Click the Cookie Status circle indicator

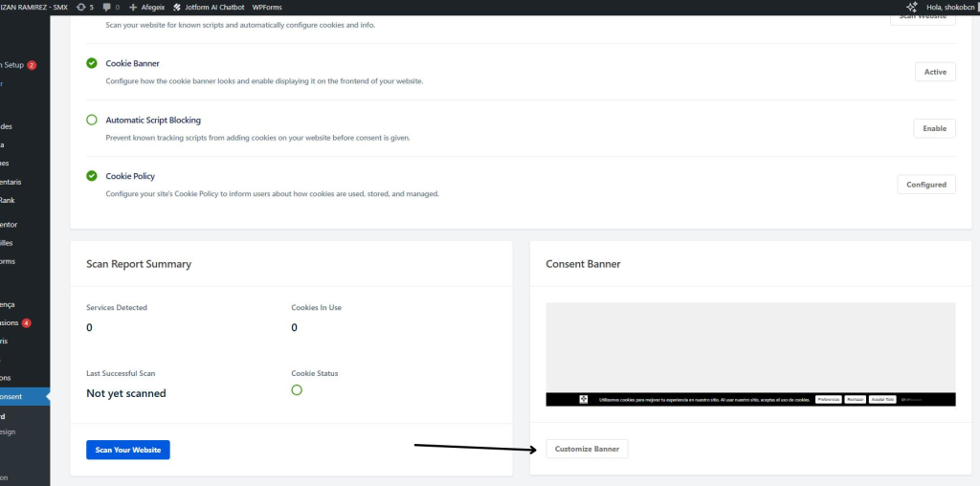[x=297, y=390]
